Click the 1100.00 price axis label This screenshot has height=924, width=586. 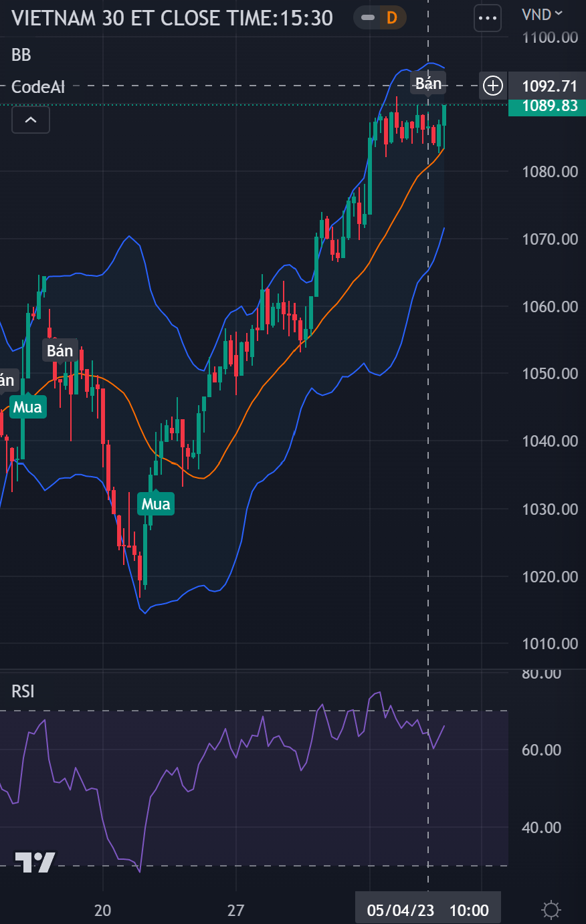coord(550,37)
